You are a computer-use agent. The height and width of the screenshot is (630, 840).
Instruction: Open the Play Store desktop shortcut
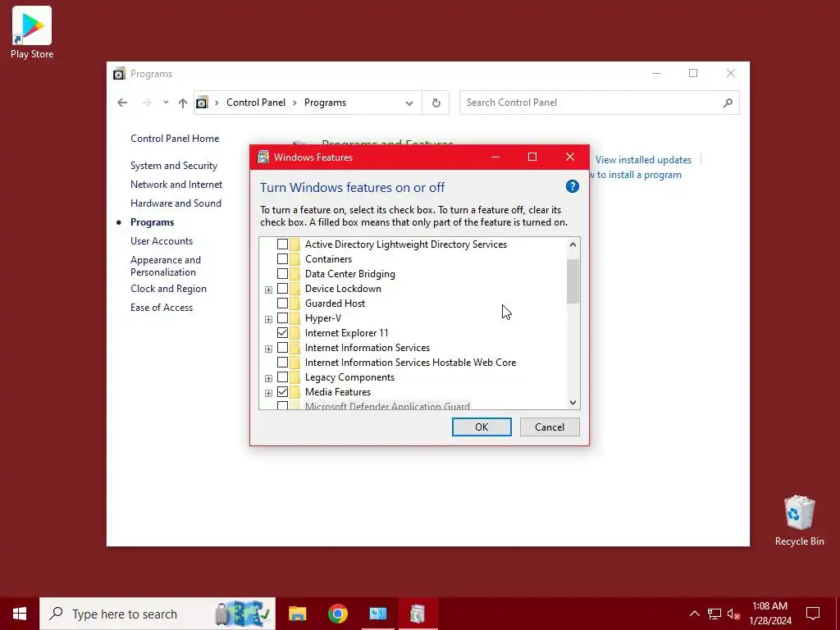(x=32, y=32)
